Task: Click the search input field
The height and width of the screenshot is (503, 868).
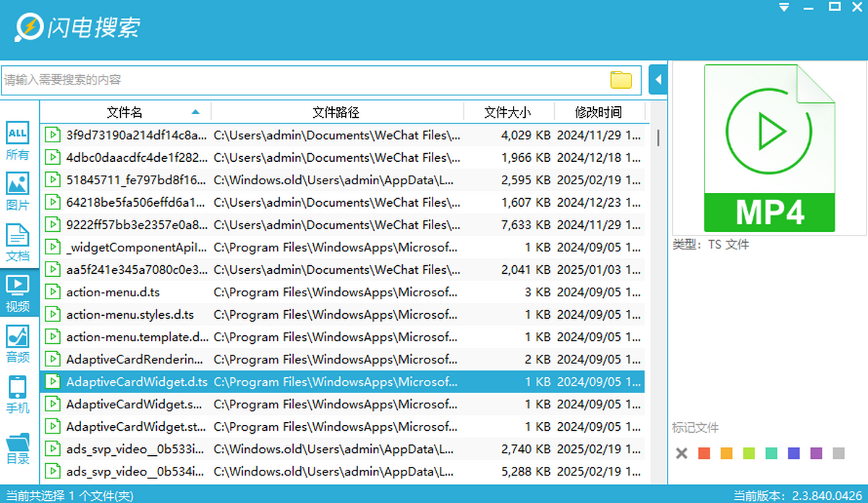Action: (304, 80)
